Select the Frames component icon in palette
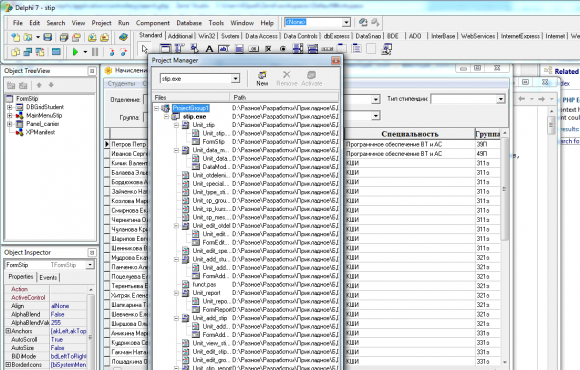580x370 pixels. 165,49
